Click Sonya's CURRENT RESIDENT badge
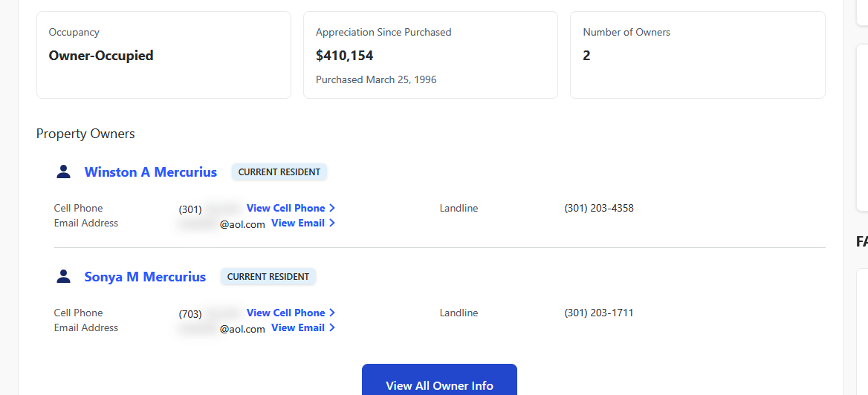Image resolution: width=868 pixels, height=395 pixels. [268, 277]
